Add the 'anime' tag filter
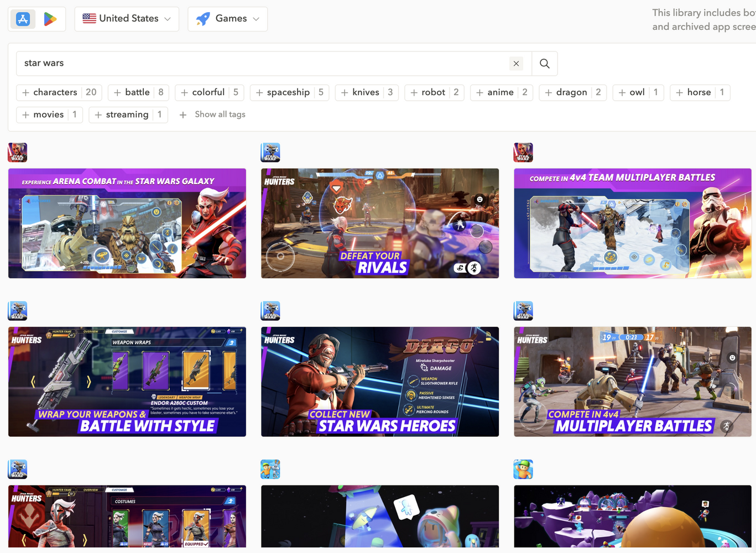The image size is (756, 553). coord(502,92)
